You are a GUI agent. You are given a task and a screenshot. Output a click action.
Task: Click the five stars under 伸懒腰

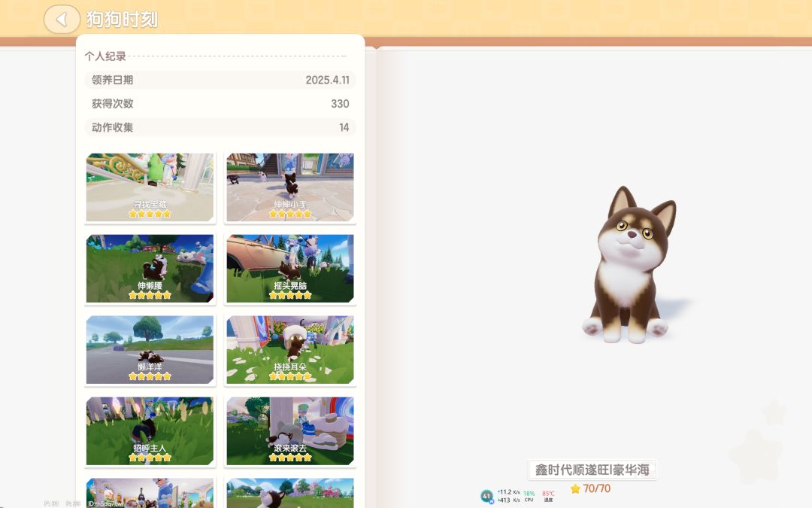[150, 295]
